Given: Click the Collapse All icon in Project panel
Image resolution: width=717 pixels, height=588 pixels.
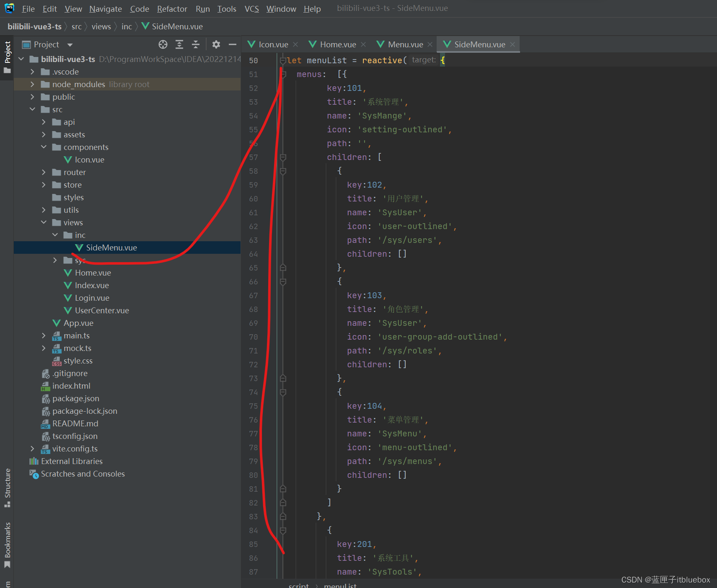Looking at the screenshot, I should (196, 44).
